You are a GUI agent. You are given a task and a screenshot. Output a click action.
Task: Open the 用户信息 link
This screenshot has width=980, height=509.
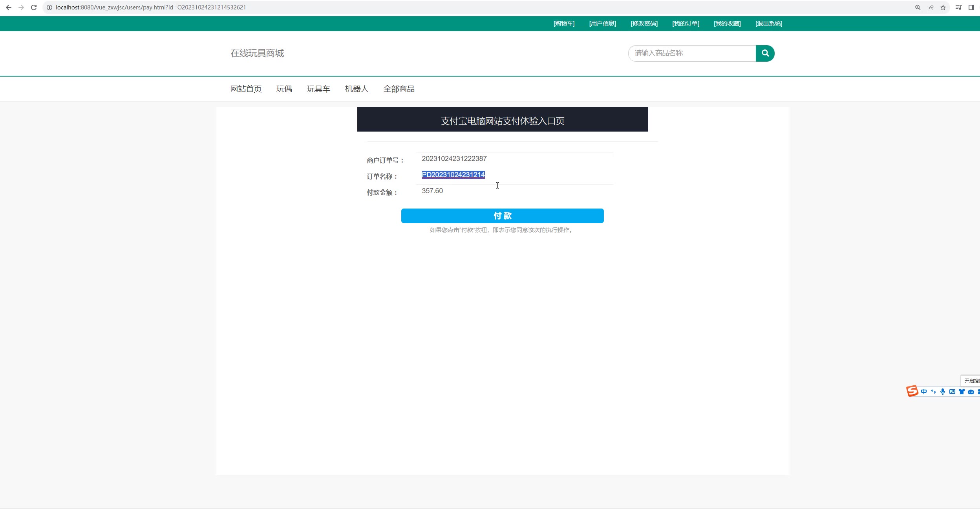point(603,24)
